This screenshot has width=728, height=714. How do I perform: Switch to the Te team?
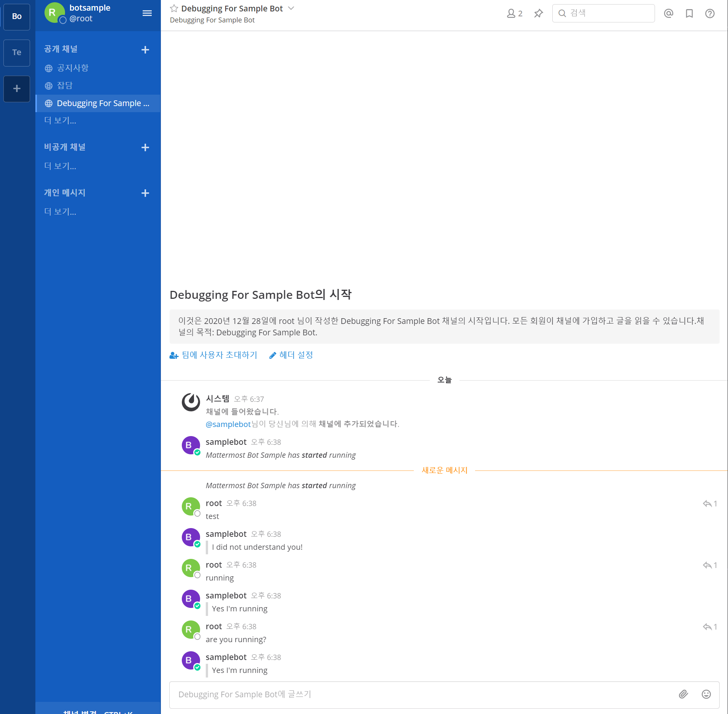click(x=17, y=52)
